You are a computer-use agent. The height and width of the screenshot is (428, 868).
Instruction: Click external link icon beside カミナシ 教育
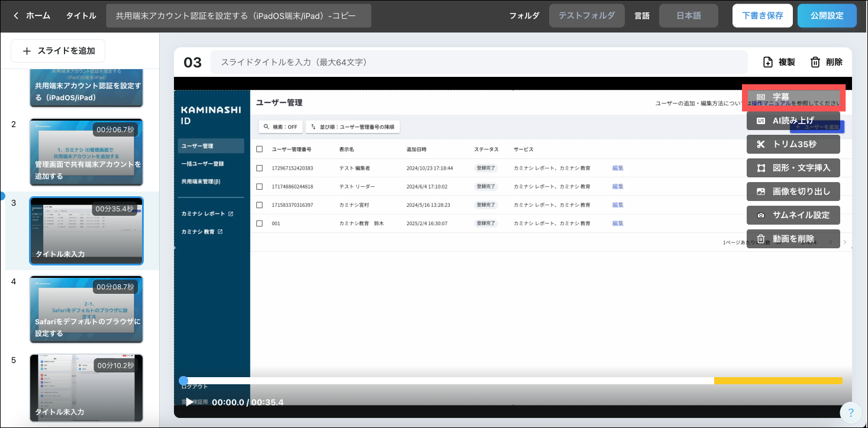220,231
